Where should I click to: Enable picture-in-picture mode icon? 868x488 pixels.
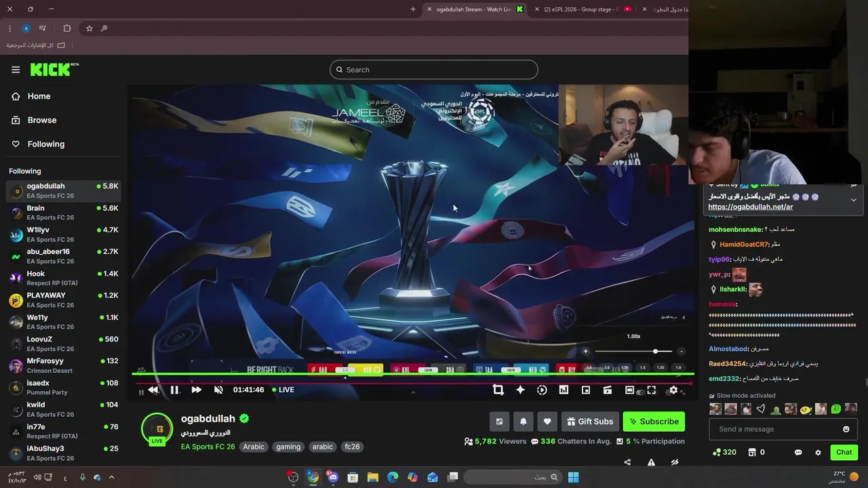click(x=586, y=390)
